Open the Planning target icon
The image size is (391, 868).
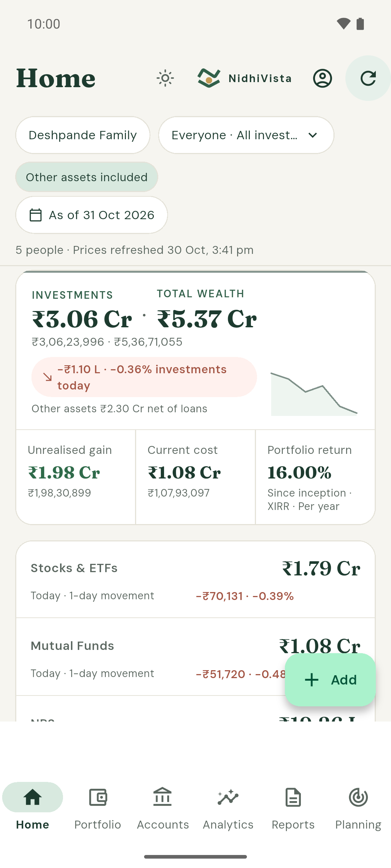click(358, 797)
